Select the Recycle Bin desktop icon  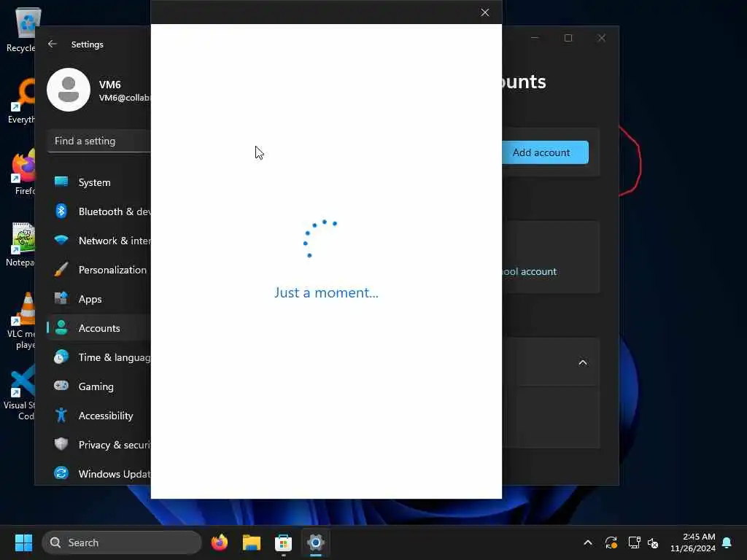[x=22, y=29]
